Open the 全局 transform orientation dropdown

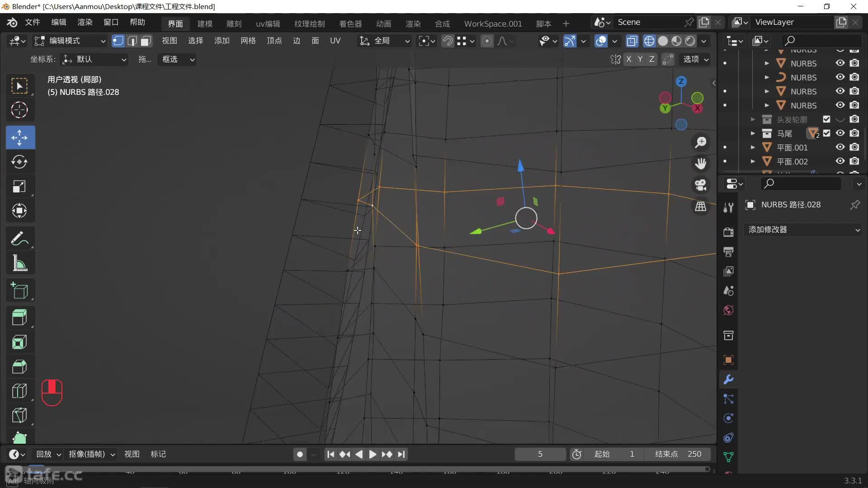pyautogui.click(x=385, y=41)
